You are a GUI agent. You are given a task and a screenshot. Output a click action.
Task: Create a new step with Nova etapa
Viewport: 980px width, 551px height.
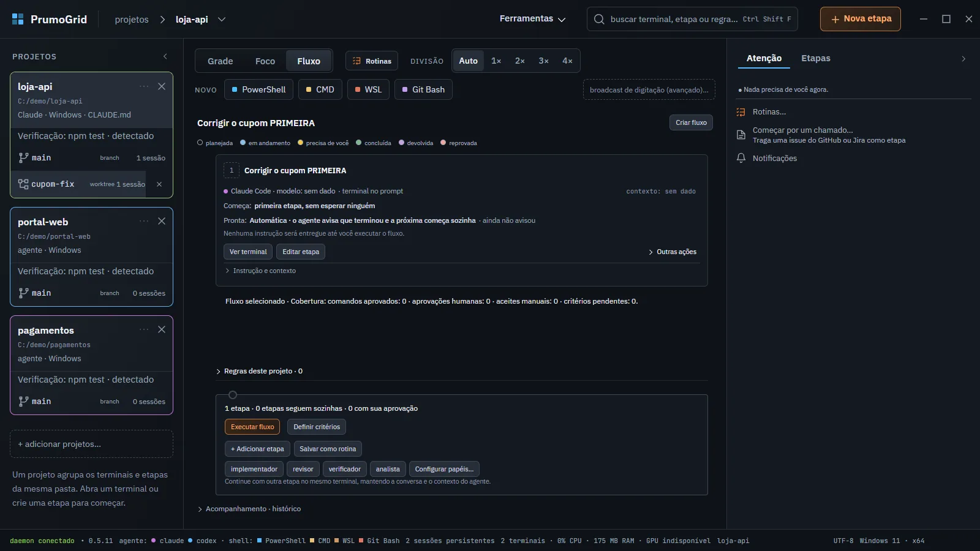(x=861, y=19)
